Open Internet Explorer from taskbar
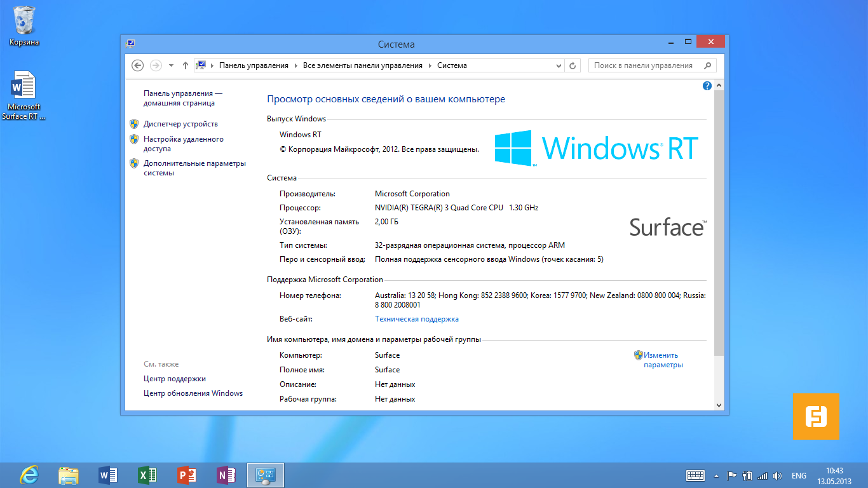This screenshot has width=868, height=488. click(29, 475)
